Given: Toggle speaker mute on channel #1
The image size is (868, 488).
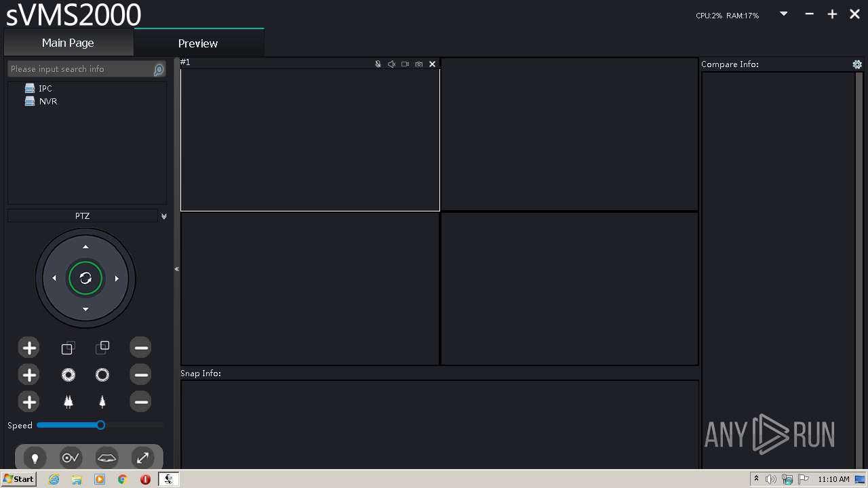Looking at the screenshot, I should (x=391, y=64).
